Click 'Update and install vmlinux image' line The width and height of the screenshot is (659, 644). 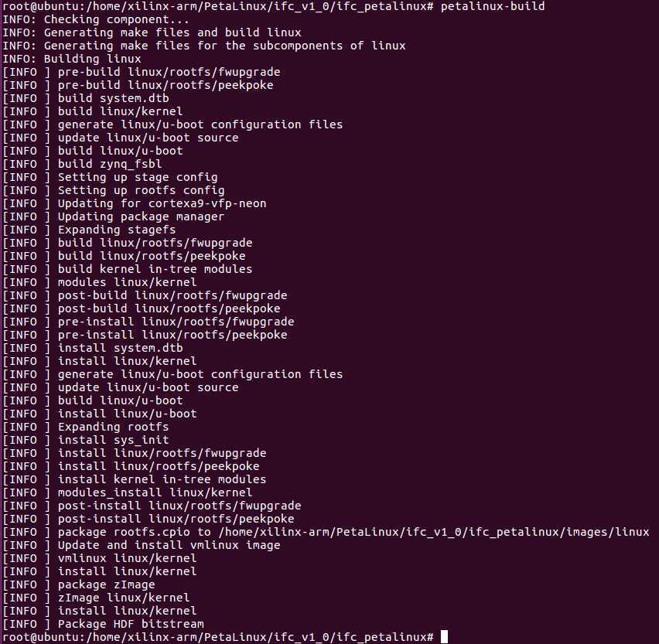click(142, 545)
